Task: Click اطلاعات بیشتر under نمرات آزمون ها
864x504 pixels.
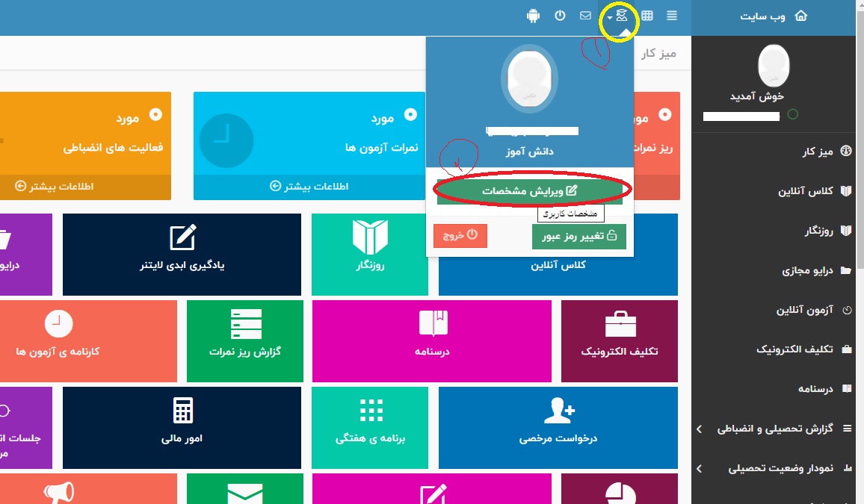Action: tap(309, 187)
